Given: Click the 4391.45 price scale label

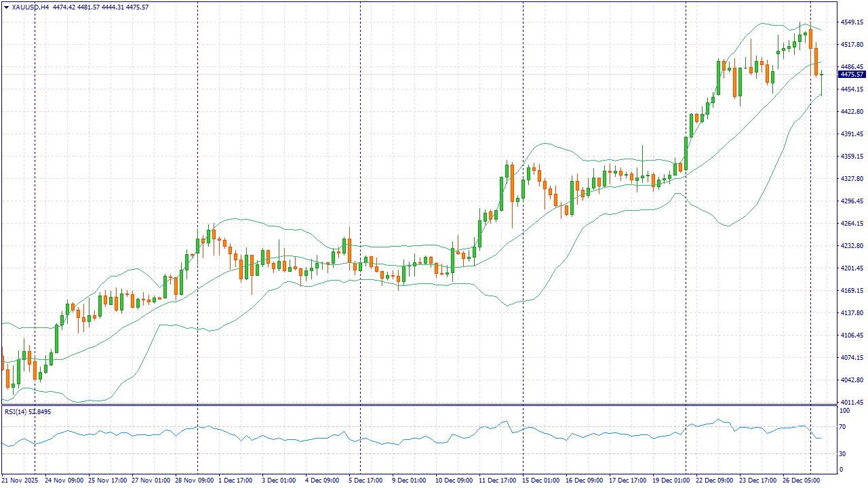Looking at the screenshot, I should point(851,134).
